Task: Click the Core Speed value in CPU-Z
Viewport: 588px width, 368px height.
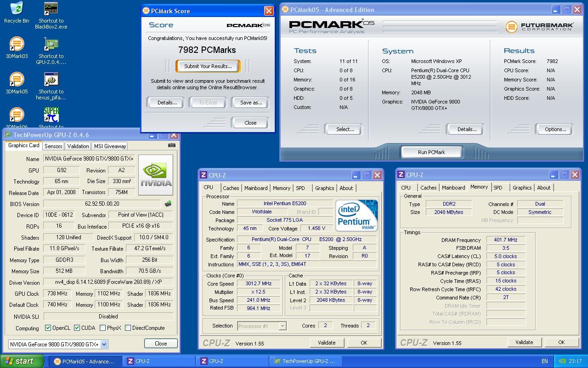Action: 259,283
